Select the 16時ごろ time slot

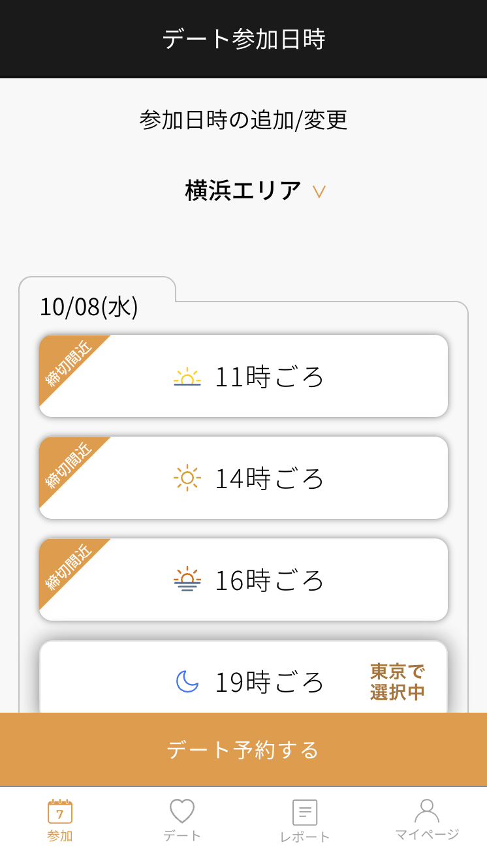pos(269,580)
